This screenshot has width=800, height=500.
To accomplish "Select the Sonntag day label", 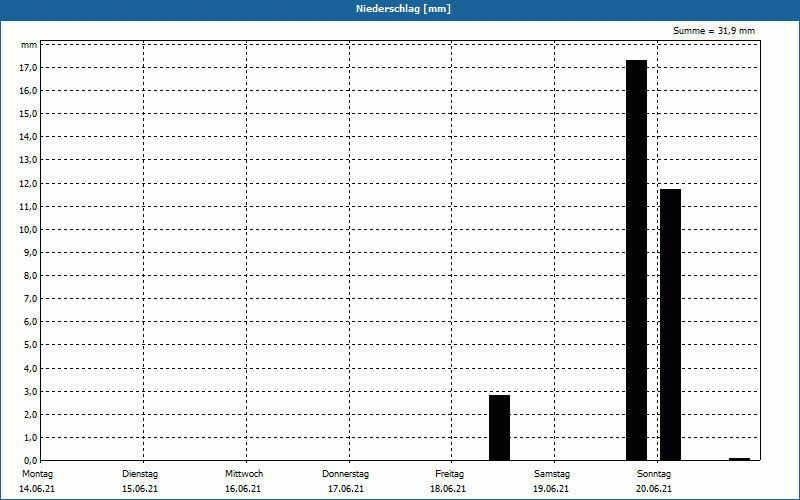I will (654, 474).
